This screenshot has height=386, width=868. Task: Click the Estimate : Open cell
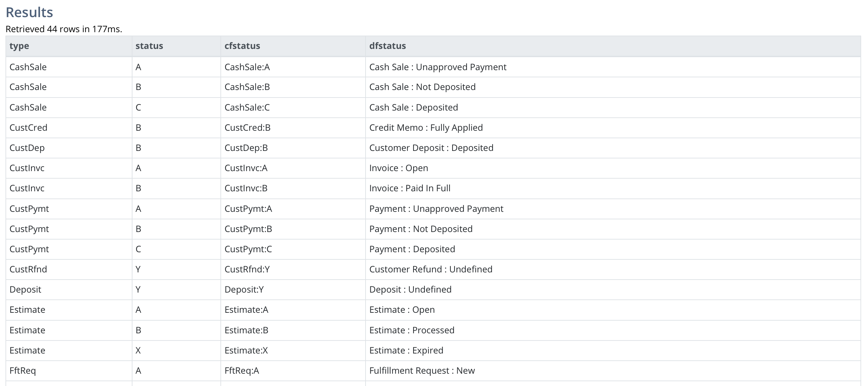tap(613, 310)
